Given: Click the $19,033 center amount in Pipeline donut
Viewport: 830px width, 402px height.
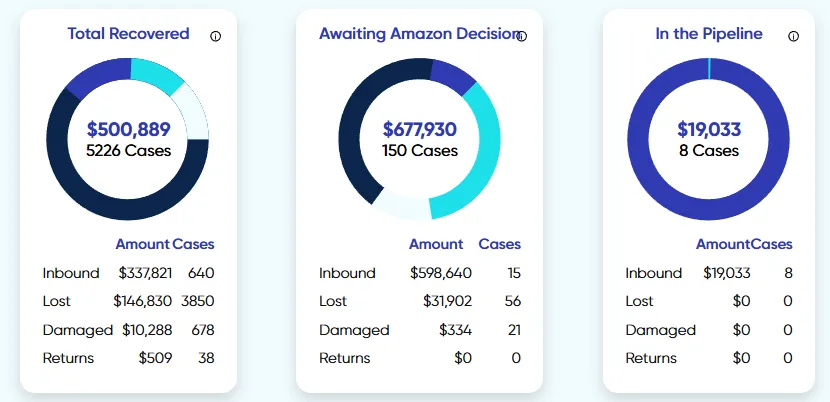Looking at the screenshot, I should [x=708, y=129].
